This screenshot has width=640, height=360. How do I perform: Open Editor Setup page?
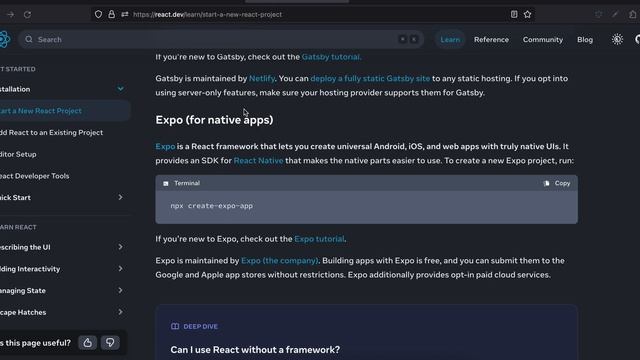click(18, 154)
